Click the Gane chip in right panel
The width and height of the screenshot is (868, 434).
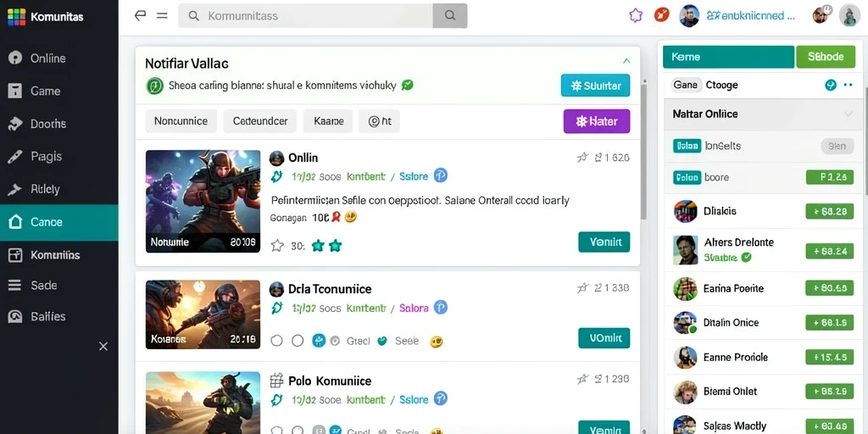click(685, 85)
